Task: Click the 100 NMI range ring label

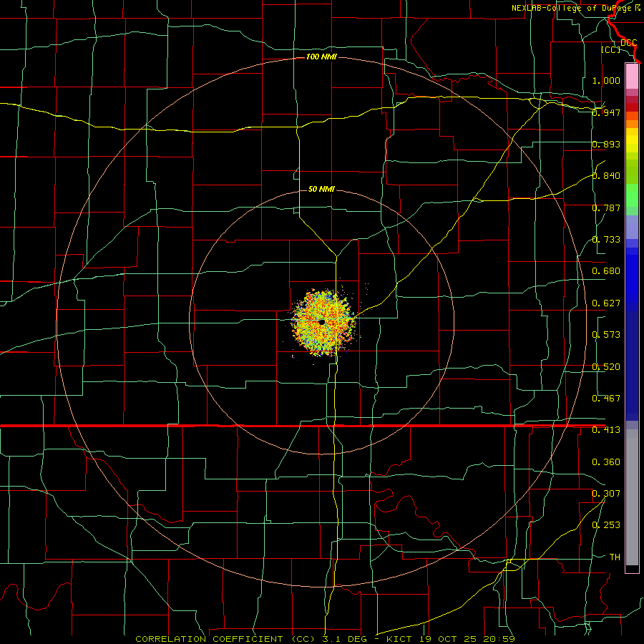Action: pos(321,57)
